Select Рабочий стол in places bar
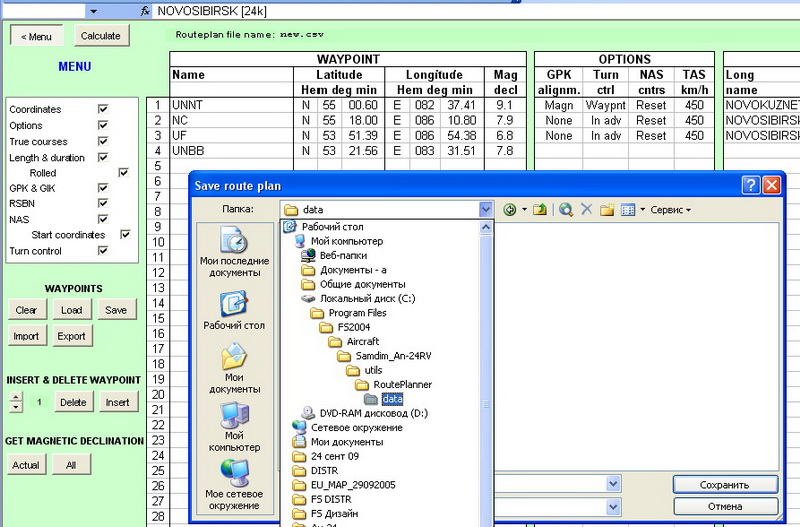The image size is (800, 527). tap(233, 311)
